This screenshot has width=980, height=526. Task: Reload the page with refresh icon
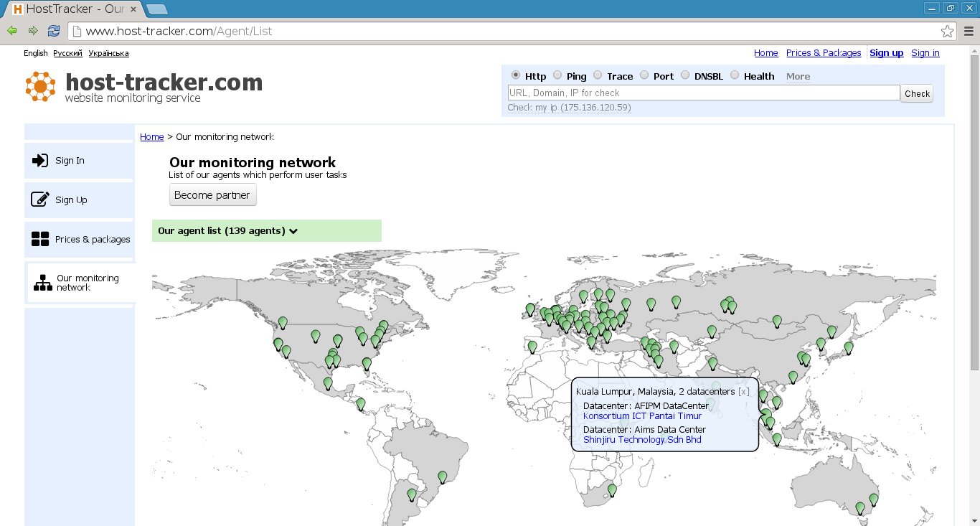click(54, 31)
